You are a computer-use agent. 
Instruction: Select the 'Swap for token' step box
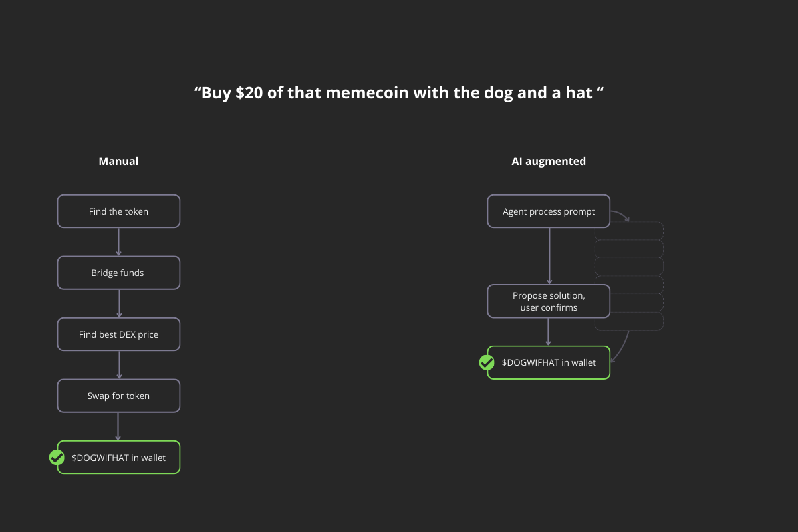pos(118,396)
